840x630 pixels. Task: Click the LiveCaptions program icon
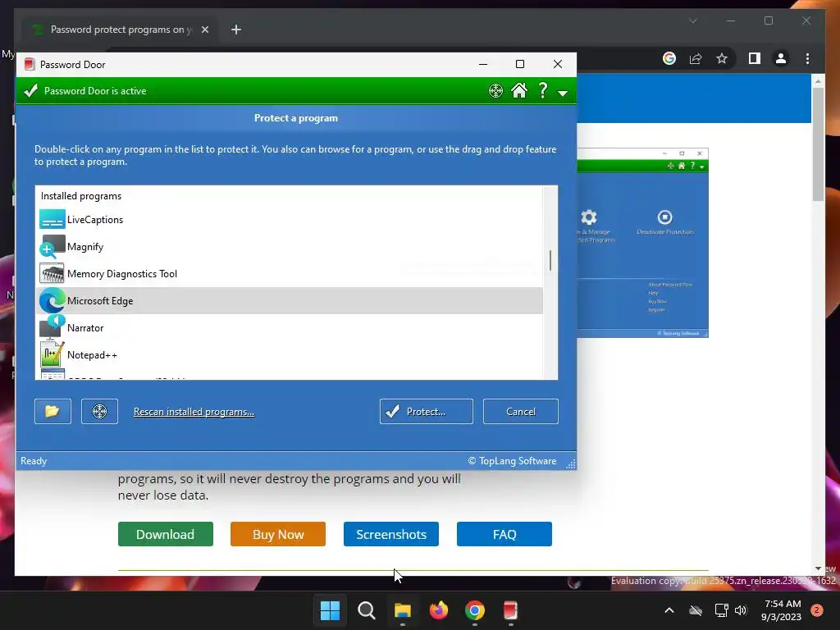click(x=52, y=220)
